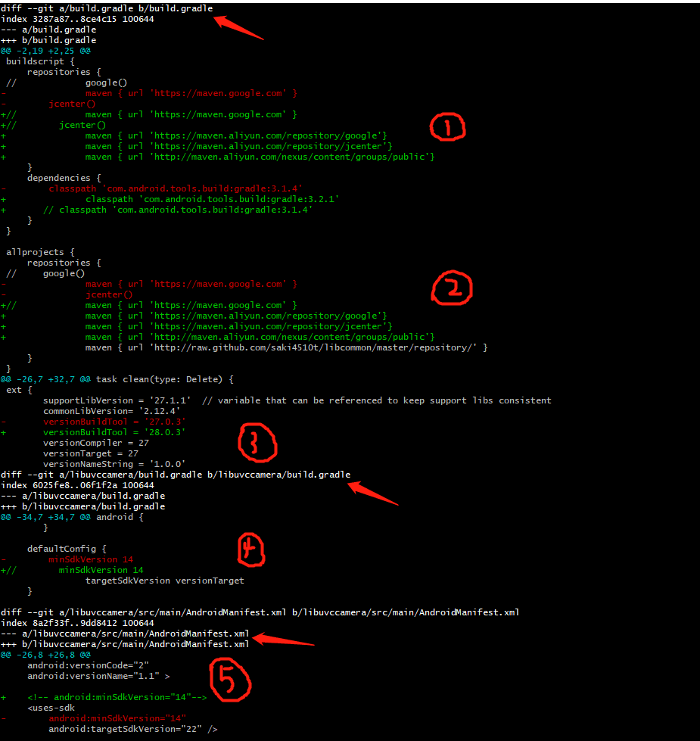Click the 'allprojects {' line
Screen dimensions: 700x741
tap(40, 252)
